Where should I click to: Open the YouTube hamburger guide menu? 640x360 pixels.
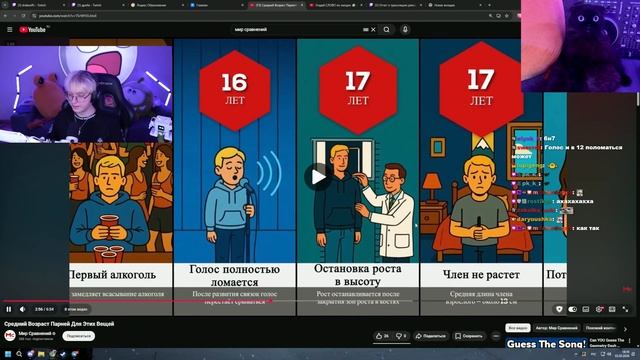(x=10, y=29)
